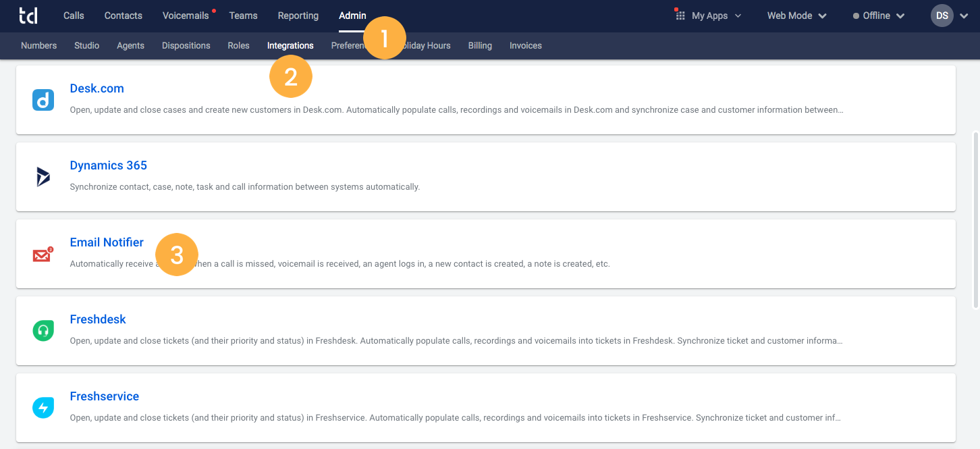Click the DS user avatar
The image size is (980, 449).
(x=942, y=16)
